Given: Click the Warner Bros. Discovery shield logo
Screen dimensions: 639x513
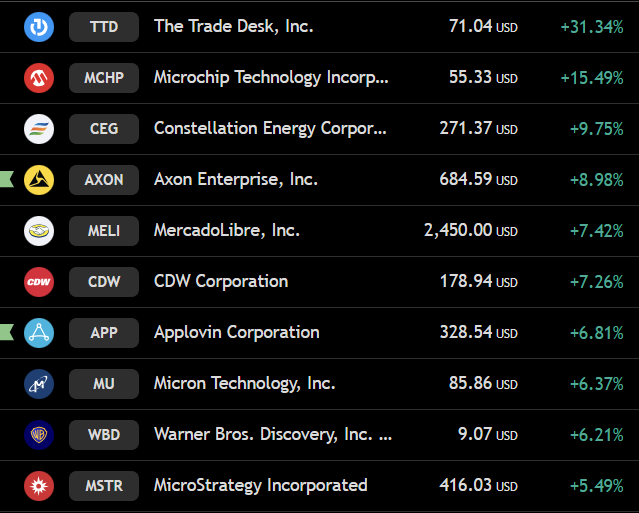Looking at the screenshot, I should [x=39, y=435].
